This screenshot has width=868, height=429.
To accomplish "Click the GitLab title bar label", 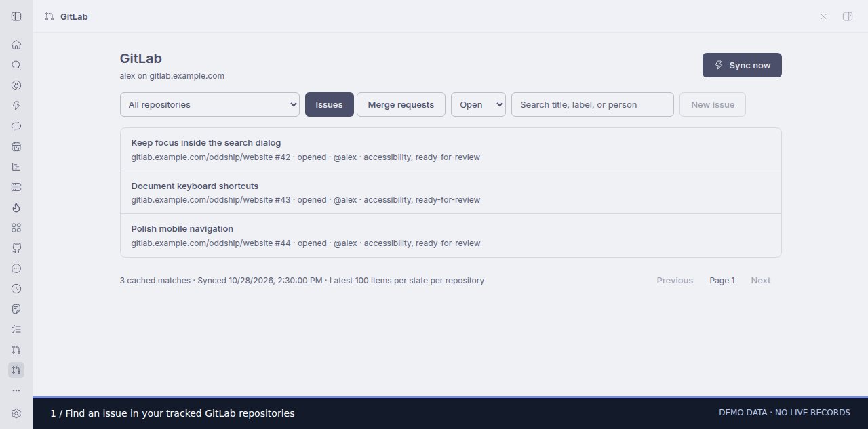I will pos(74,16).
